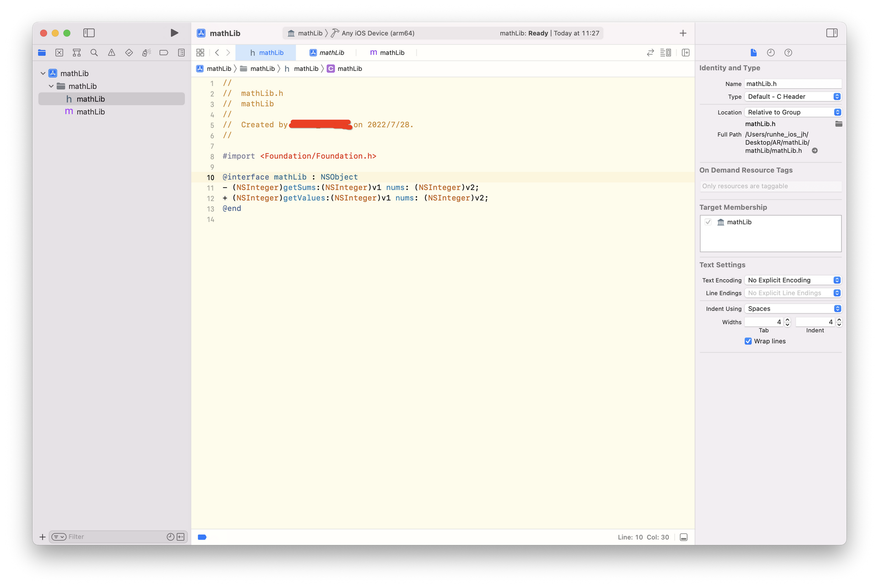
Task: Open the Project navigator folder icon
Action: point(42,53)
